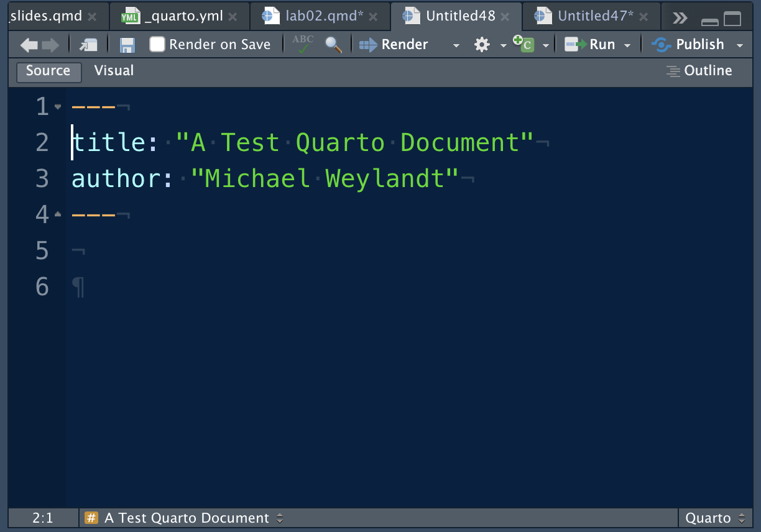The height and width of the screenshot is (532, 761).
Task: Show more tabs with the double chevron
Action: pyautogui.click(x=680, y=18)
